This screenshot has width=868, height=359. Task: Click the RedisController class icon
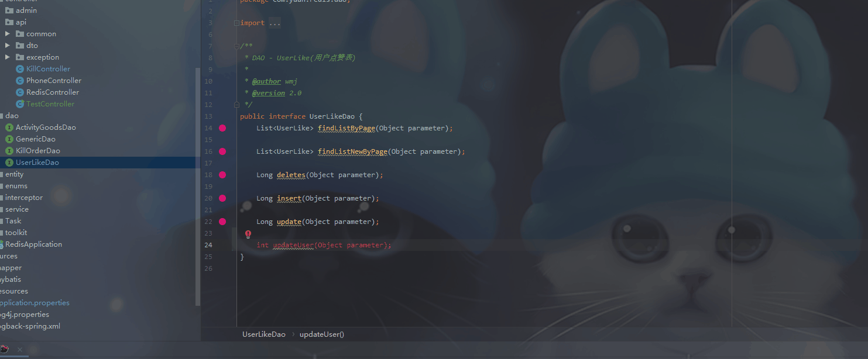(20, 92)
